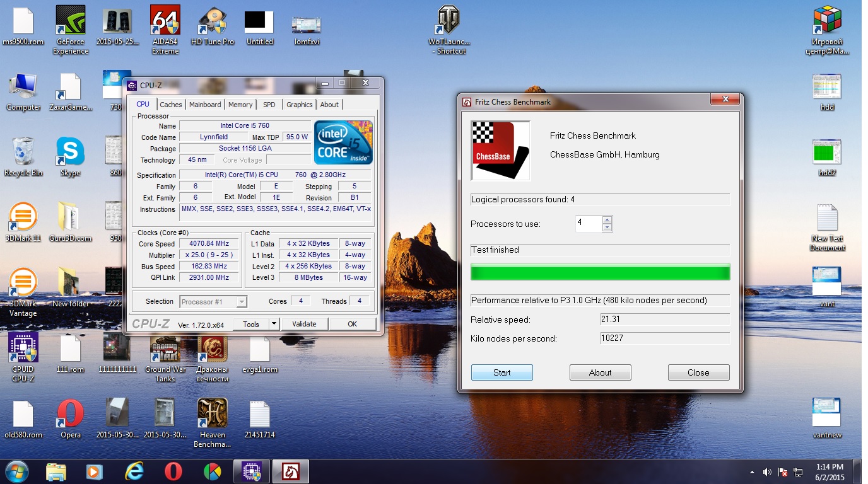The height and width of the screenshot is (484, 868).
Task: Open the SPD tab in CPU-Z
Action: click(x=269, y=105)
